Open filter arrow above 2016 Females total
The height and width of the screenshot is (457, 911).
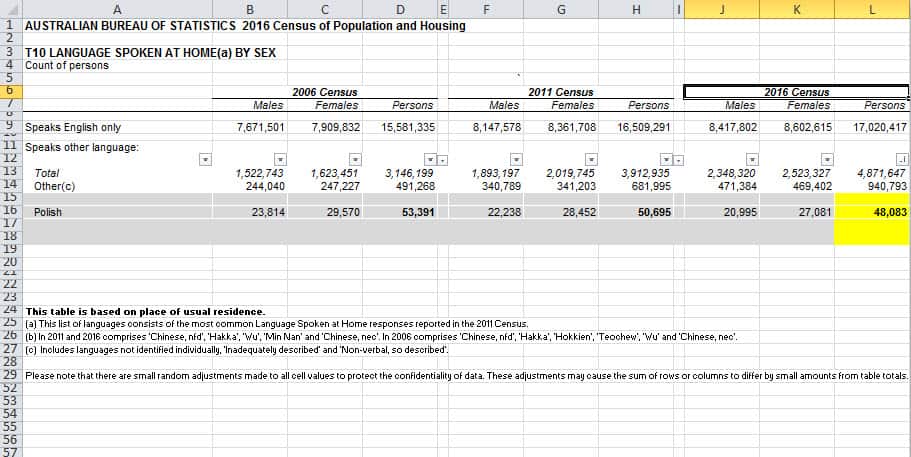coord(827,159)
